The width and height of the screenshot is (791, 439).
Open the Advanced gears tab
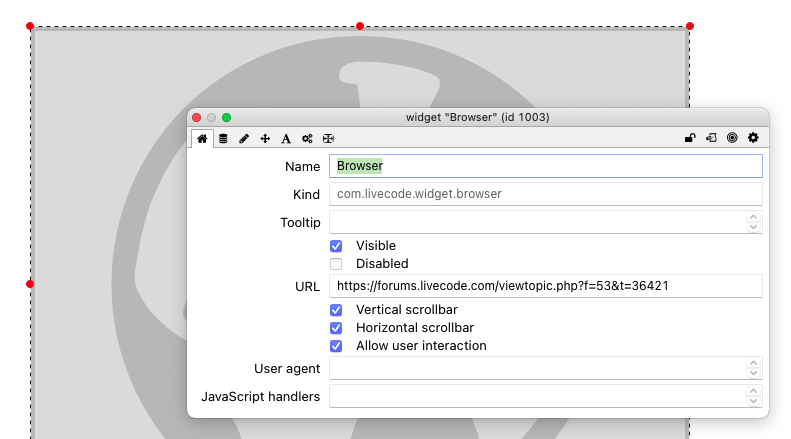(307, 139)
